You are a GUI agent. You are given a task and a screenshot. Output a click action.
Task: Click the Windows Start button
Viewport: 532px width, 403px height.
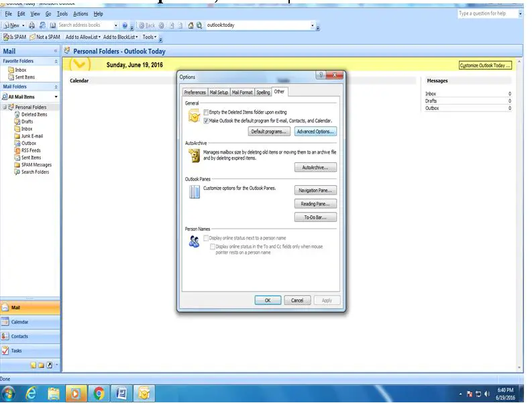[x=9, y=394]
